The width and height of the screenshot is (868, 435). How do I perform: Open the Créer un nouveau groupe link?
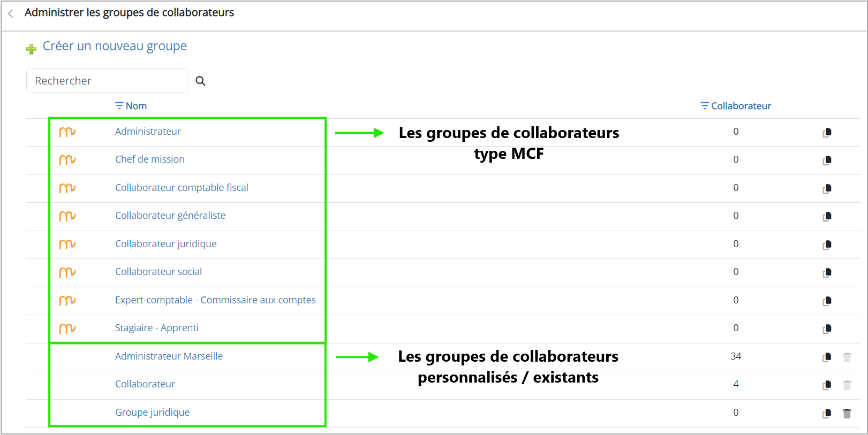[x=115, y=47]
